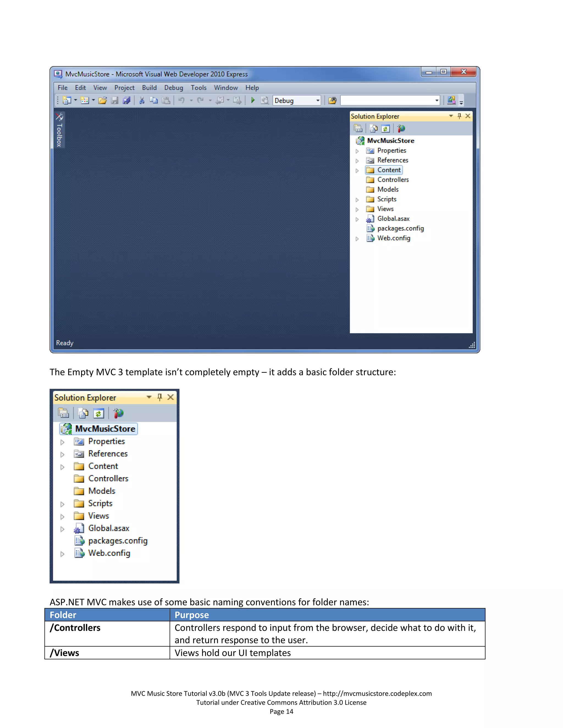Open the Window menu
563x728 pixels.
(226, 88)
